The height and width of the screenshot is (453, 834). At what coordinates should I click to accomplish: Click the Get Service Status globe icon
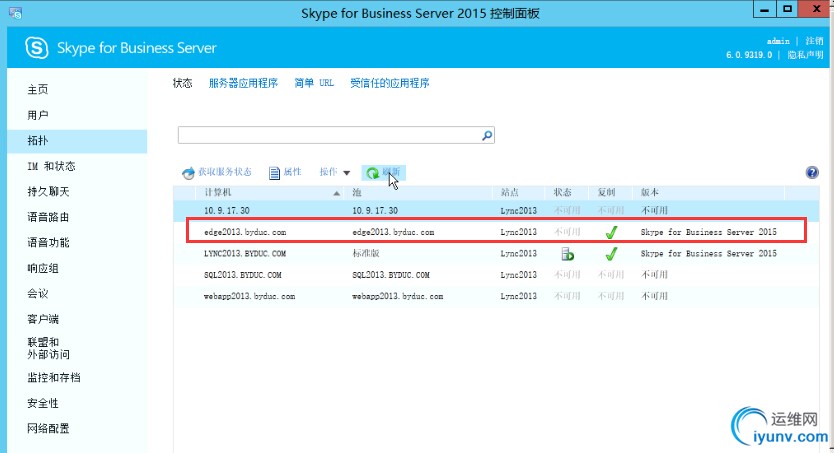[x=188, y=173]
